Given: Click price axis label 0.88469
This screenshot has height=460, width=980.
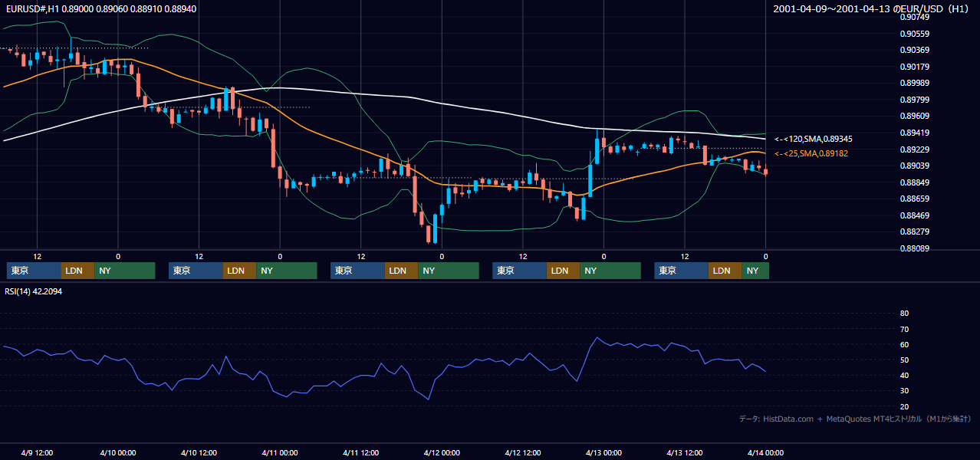Looking at the screenshot, I should click(914, 215).
